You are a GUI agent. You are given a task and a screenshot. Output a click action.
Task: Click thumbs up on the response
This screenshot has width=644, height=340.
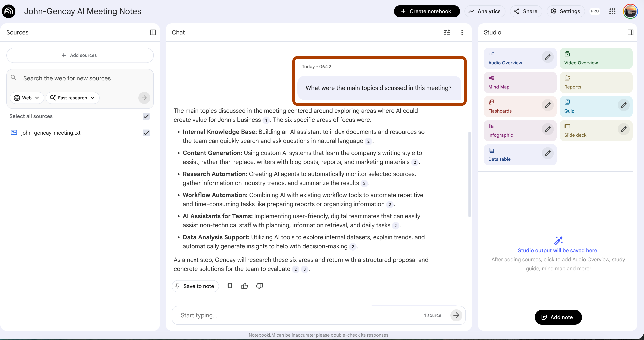245,286
